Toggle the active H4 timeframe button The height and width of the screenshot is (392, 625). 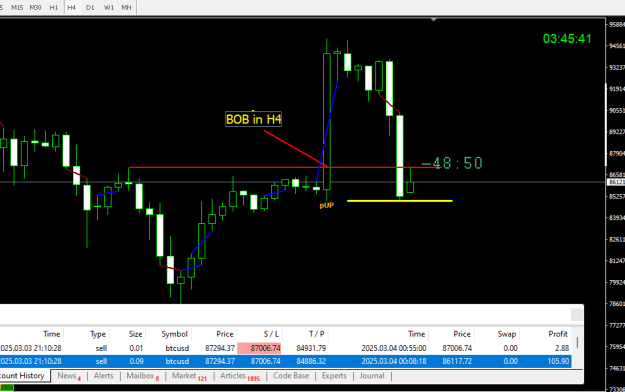(x=71, y=7)
